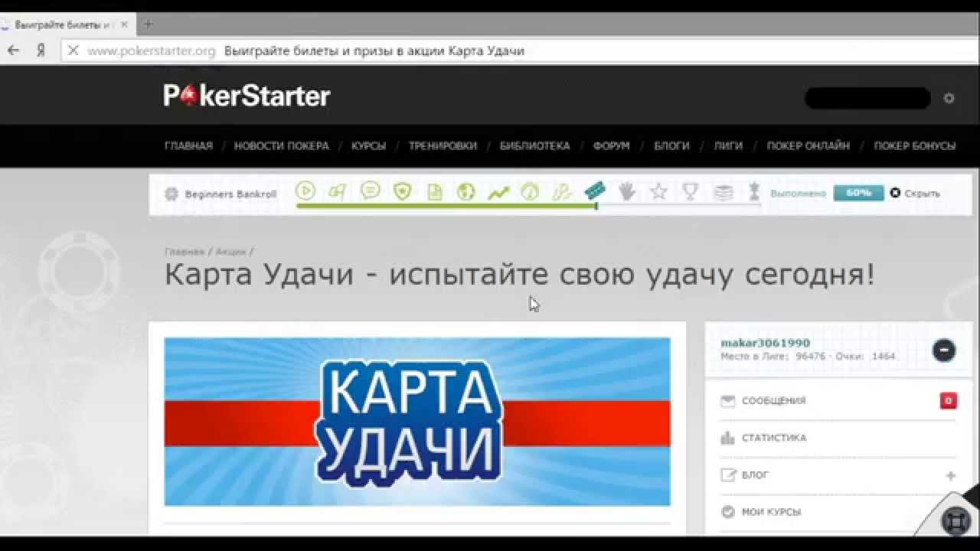Click the trophy cup step icon
980x551 pixels.
(x=691, y=192)
